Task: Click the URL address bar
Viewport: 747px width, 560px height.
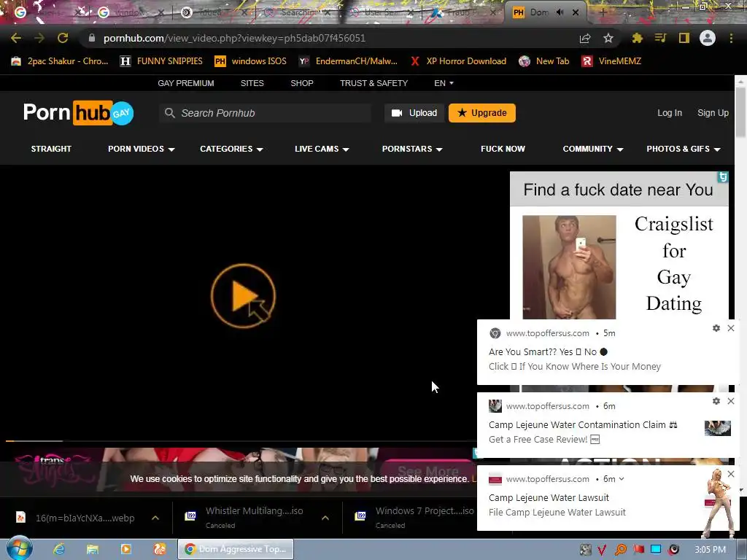Action: pos(329,38)
